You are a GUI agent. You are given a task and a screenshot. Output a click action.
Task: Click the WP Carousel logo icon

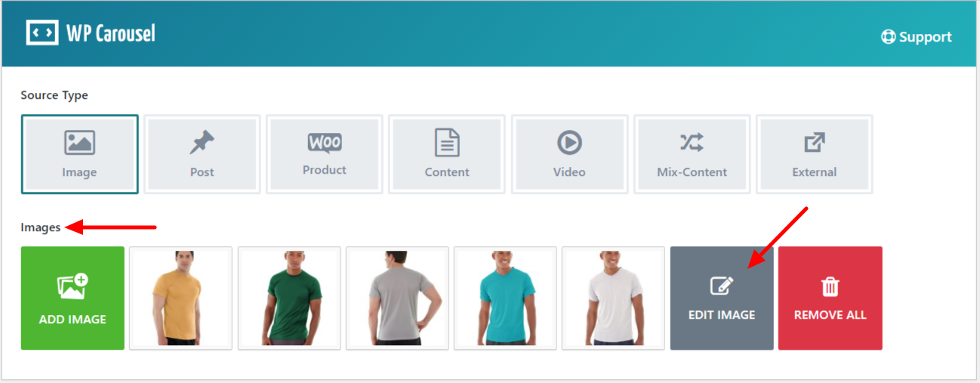point(42,32)
